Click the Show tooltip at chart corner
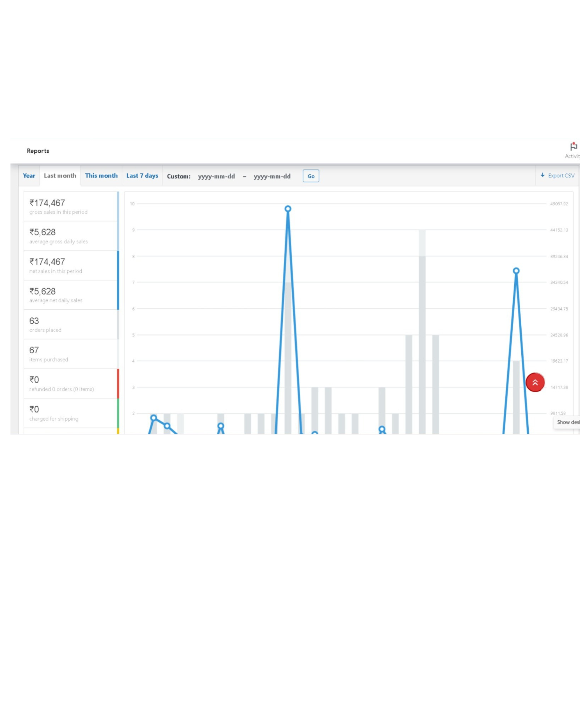The width and height of the screenshot is (582, 728). [567, 422]
